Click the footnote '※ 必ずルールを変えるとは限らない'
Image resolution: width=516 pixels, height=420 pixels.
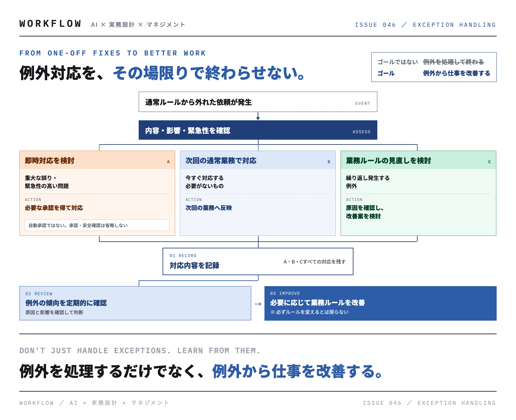[309, 312]
